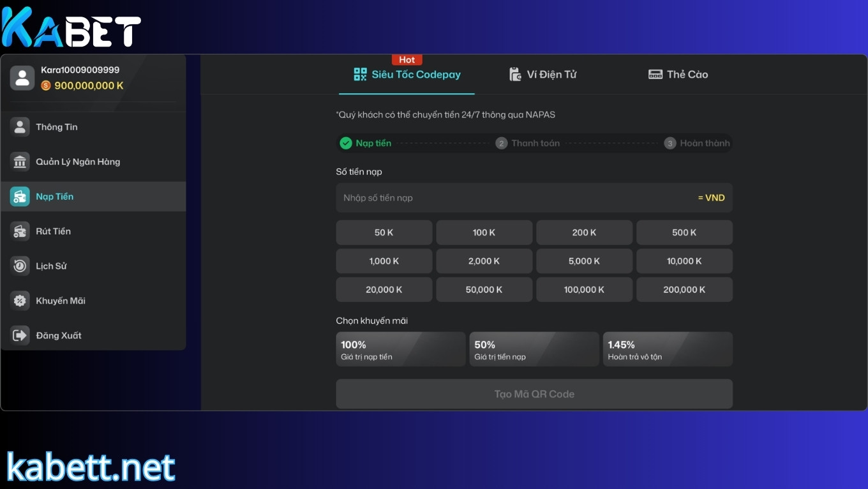The image size is (868, 489).
Task: Open Quản Lý Ngân Hàng bank icon
Action: pos(20,162)
